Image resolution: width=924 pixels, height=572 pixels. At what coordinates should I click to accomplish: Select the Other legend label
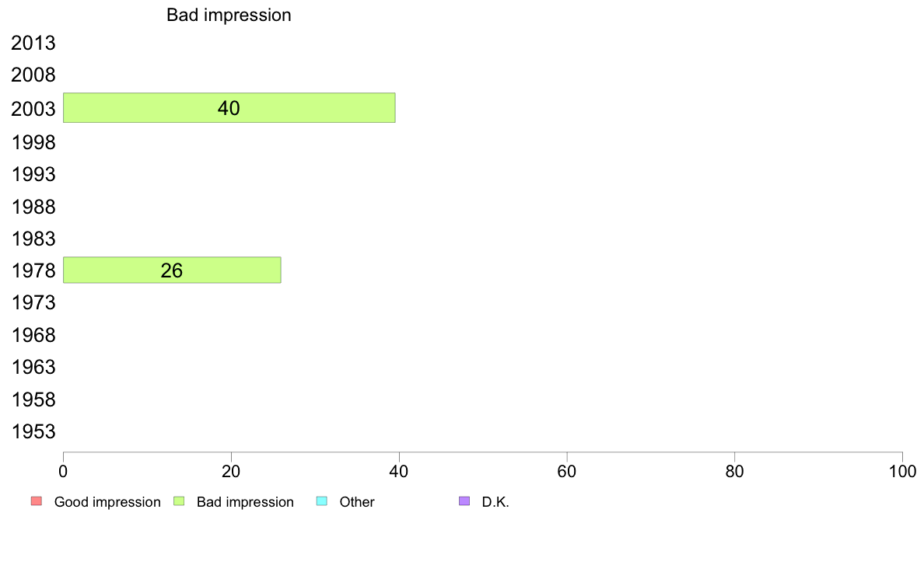(357, 502)
